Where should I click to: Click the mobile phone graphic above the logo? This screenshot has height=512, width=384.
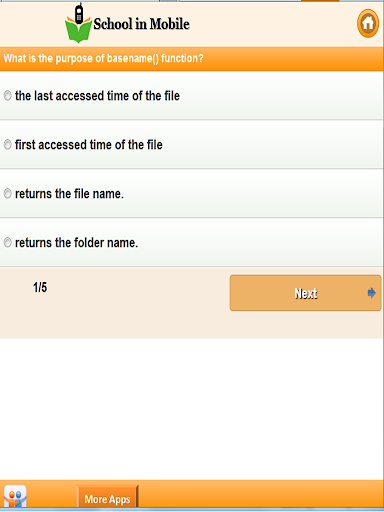point(79,14)
